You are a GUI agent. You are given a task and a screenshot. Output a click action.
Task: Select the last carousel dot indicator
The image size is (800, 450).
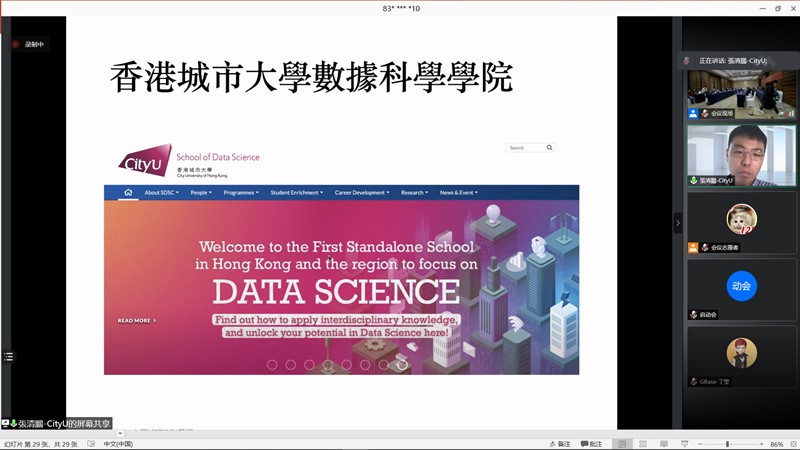(x=402, y=365)
